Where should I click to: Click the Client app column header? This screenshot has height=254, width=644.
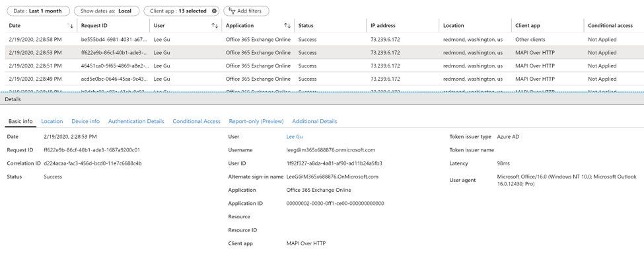point(527,26)
